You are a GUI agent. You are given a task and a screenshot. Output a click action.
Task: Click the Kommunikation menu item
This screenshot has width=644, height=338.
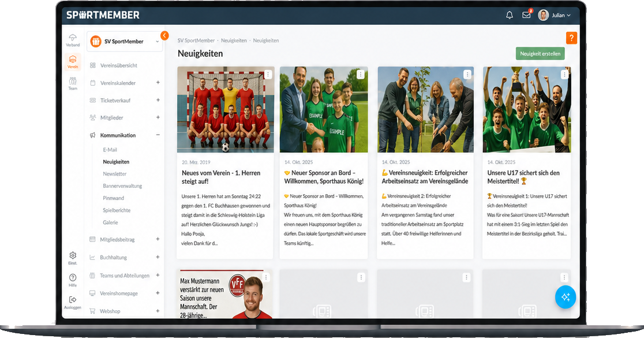pyautogui.click(x=118, y=135)
